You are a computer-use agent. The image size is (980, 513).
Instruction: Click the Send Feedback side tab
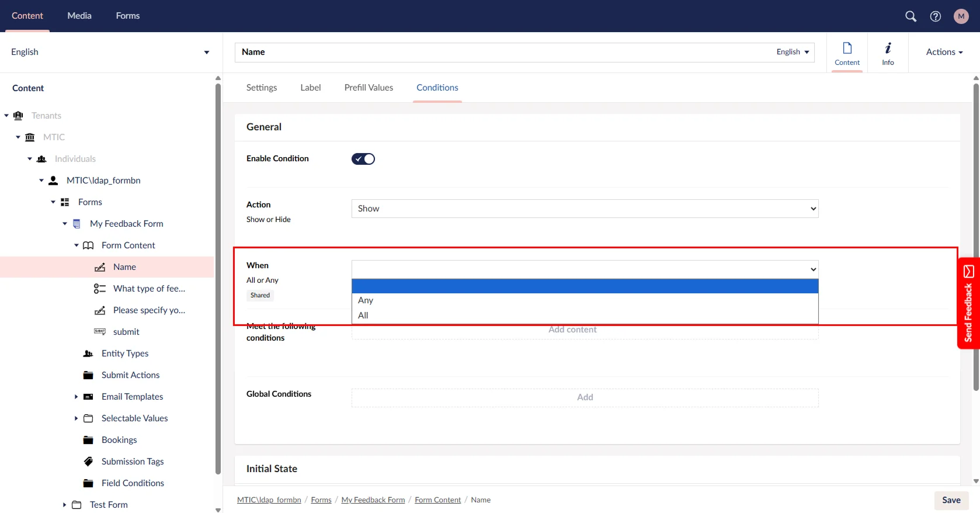[968, 303]
